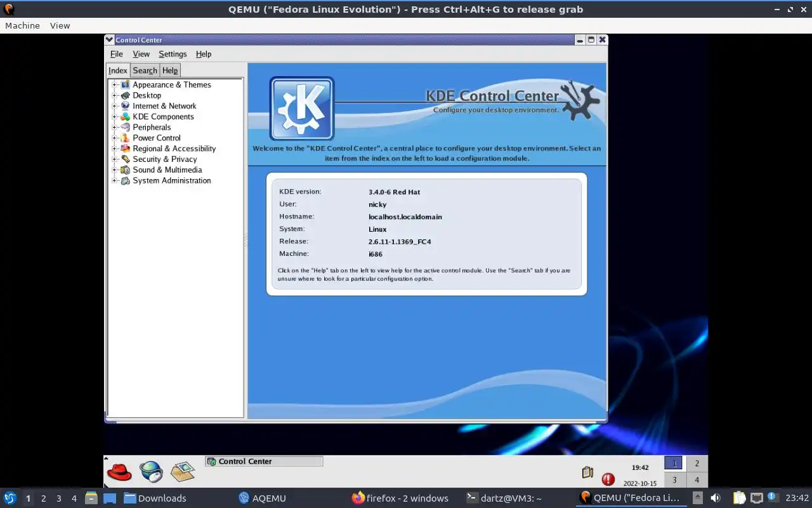The height and width of the screenshot is (508, 812).
Task: Expand the Security & Privacy tree node
Action: click(x=115, y=159)
